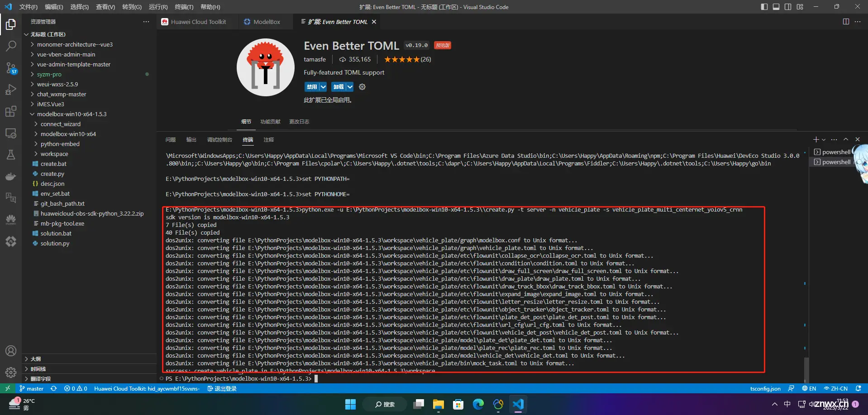868x415 pixels.
Task: Open the Terminal menu in menu bar
Action: pyautogui.click(x=184, y=7)
